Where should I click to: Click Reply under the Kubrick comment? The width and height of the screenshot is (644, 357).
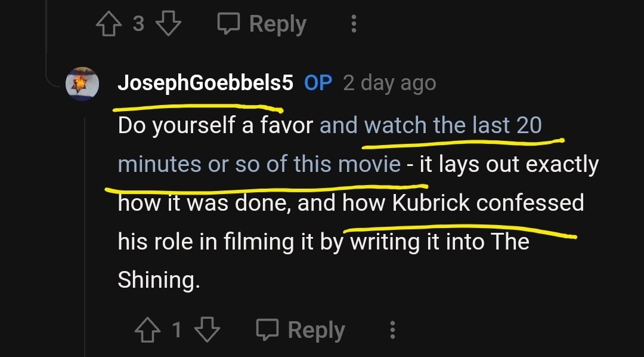tap(316, 330)
